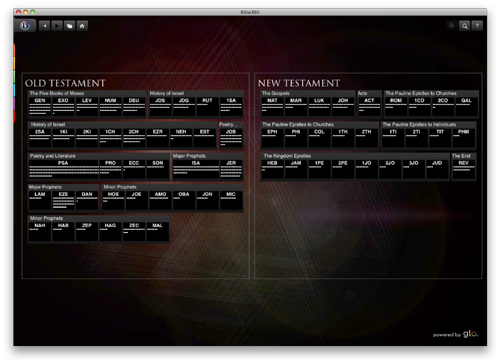
Task: Open the MAT book tile
Action: click(x=272, y=107)
